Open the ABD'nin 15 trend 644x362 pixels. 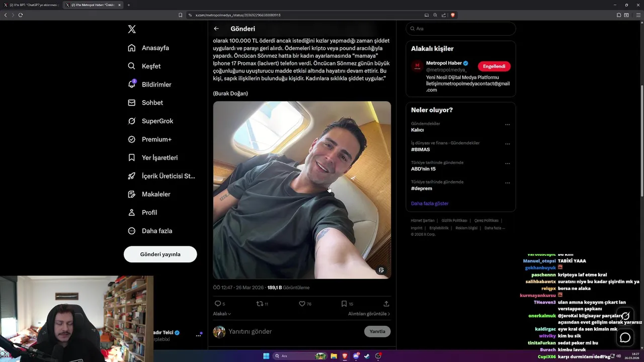(x=423, y=169)
